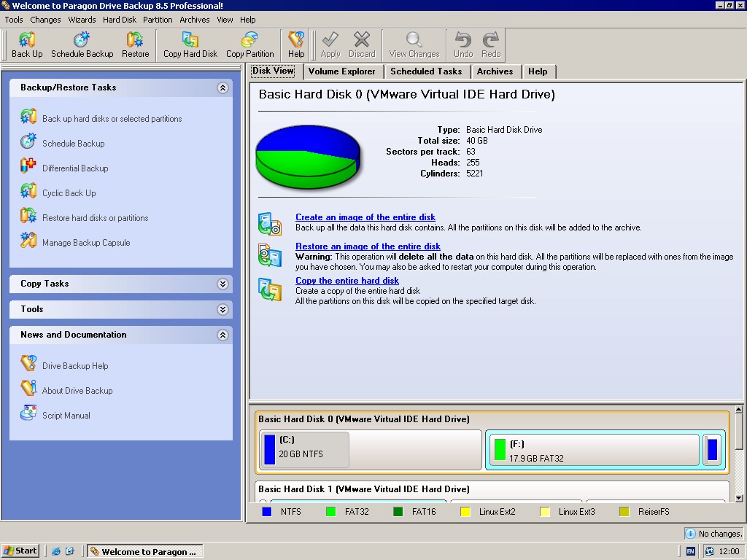Click the FAT32 green legend swatch

(x=330, y=512)
